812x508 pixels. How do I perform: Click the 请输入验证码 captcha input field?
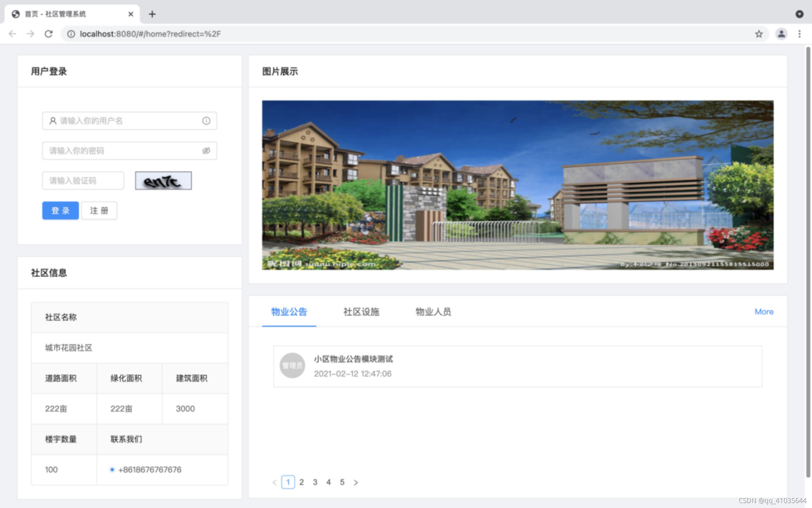tap(83, 180)
